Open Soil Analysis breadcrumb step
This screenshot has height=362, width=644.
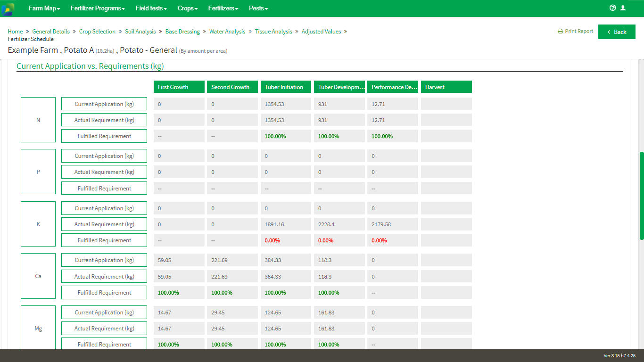tap(140, 32)
